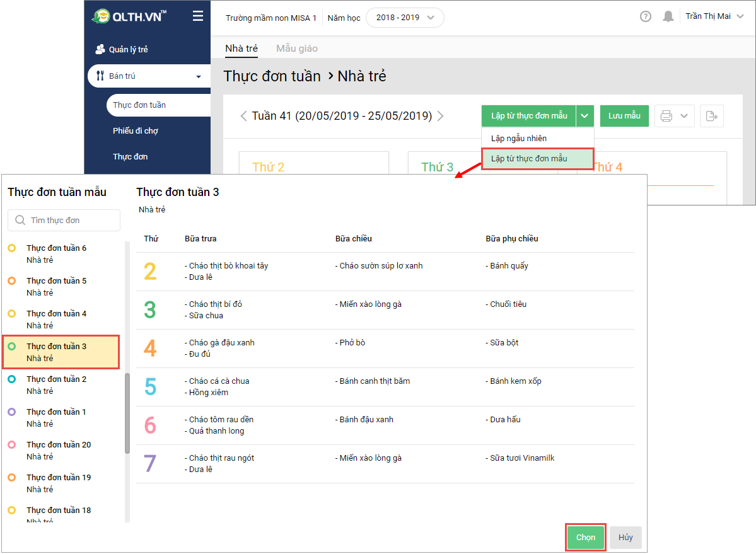Viewport: 756px width, 554px height.
Task: Confirm with the Chọn button
Action: coord(586,538)
